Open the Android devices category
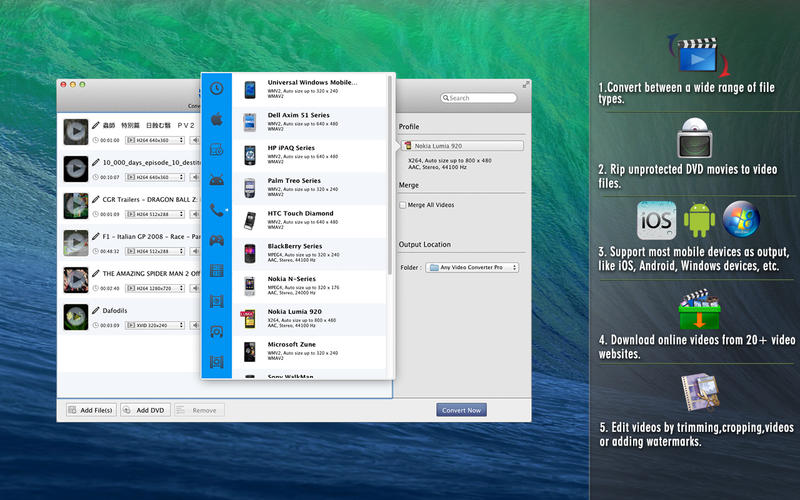Screen dimensions: 800x500 (216, 180)
